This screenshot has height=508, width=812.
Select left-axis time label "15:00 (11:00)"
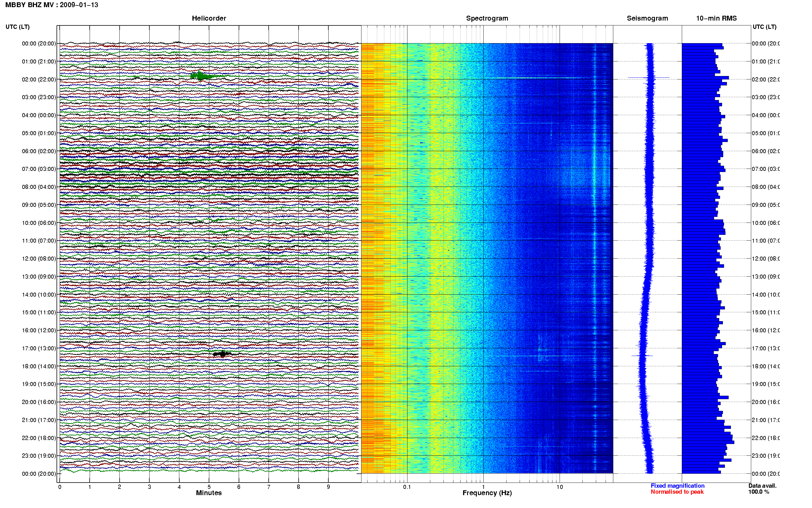39,313
